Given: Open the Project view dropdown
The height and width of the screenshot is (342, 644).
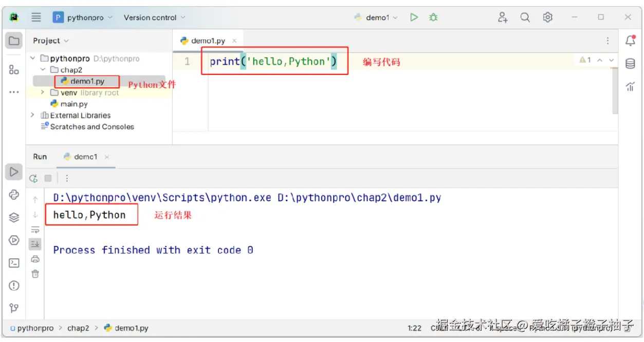Looking at the screenshot, I should pyautogui.click(x=51, y=41).
